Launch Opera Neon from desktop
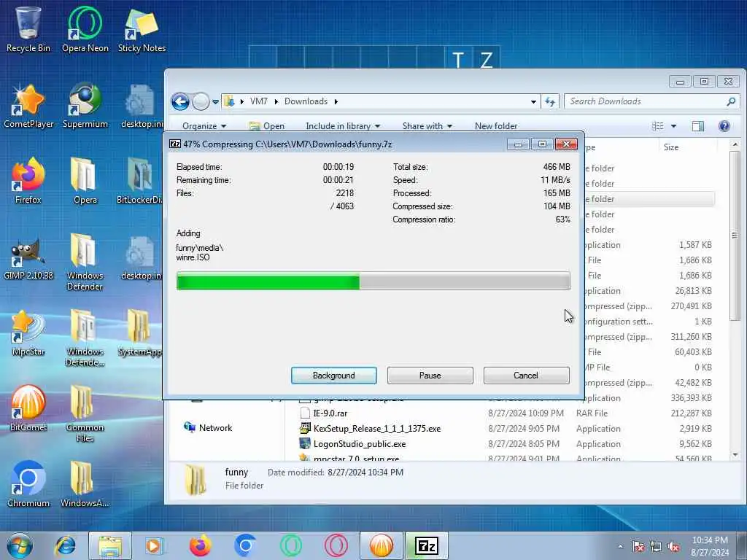The image size is (747, 560). point(85,29)
